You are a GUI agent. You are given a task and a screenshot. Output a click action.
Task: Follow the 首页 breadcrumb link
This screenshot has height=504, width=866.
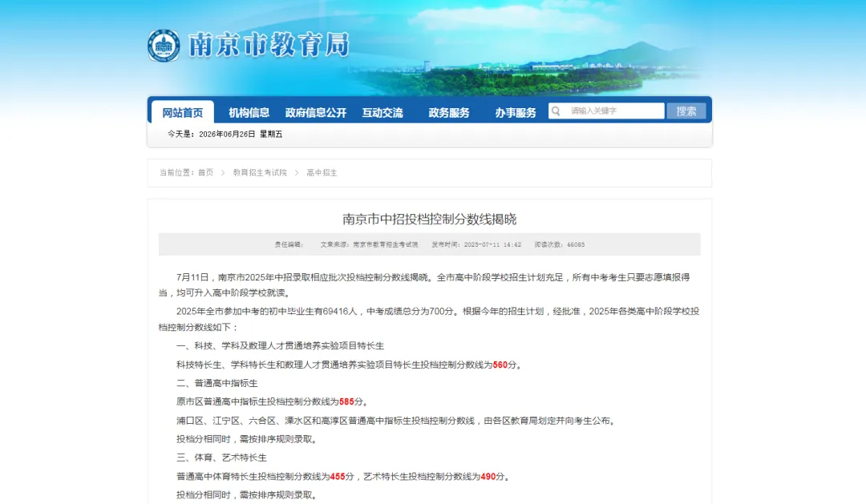[x=205, y=173]
